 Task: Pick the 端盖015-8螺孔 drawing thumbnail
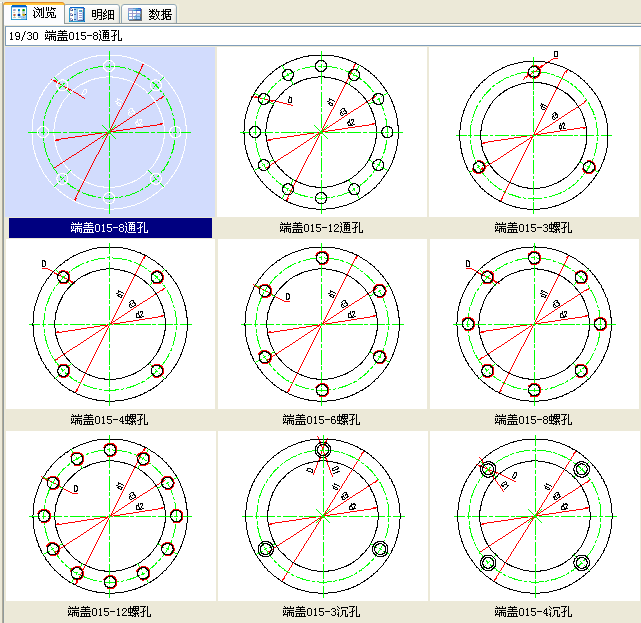tap(534, 323)
